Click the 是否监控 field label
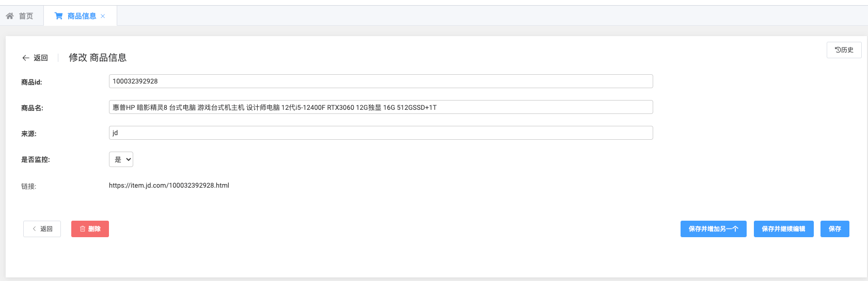The image size is (868, 281). click(36, 160)
